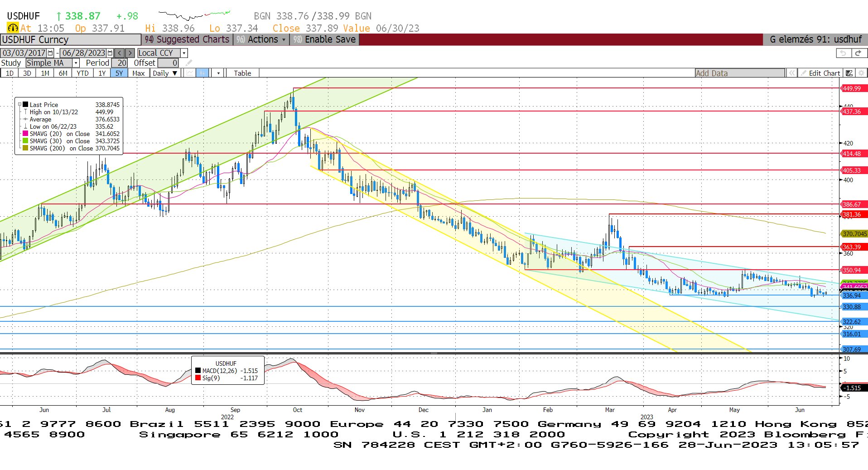Click Low on 06/22/23 legend row

pyautogui.click(x=71, y=126)
